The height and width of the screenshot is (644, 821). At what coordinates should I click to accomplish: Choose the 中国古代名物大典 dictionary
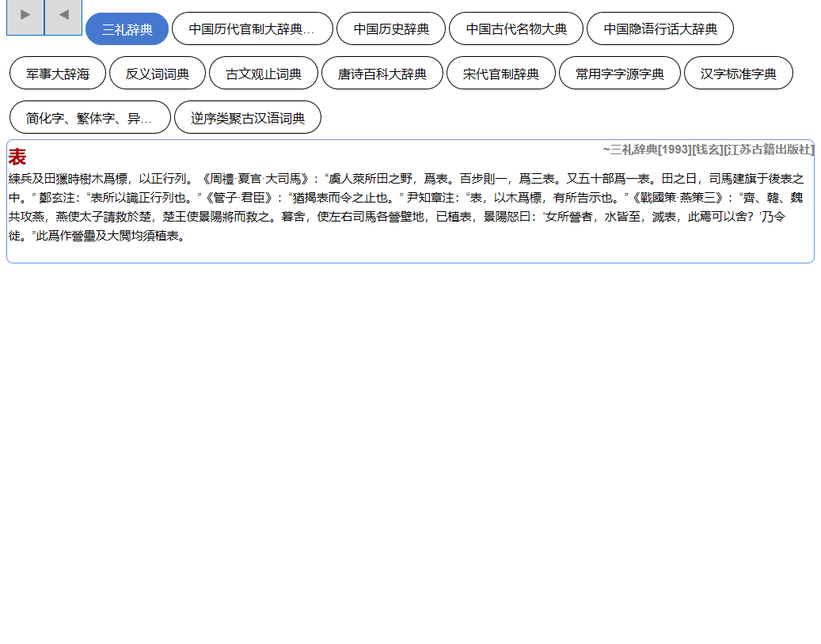click(x=516, y=29)
